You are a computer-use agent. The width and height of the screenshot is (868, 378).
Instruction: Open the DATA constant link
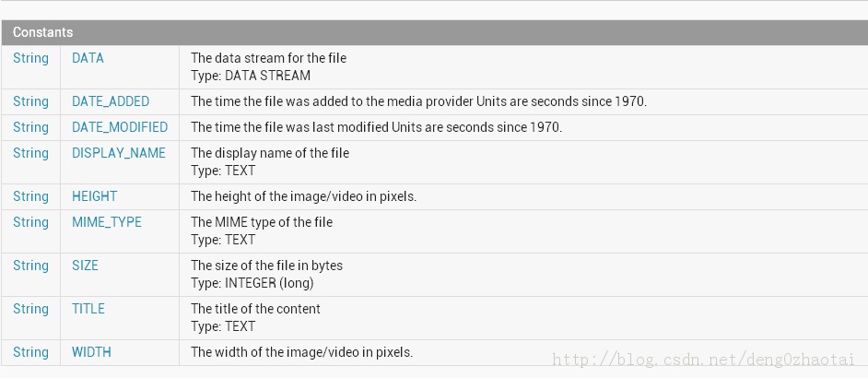[88, 58]
